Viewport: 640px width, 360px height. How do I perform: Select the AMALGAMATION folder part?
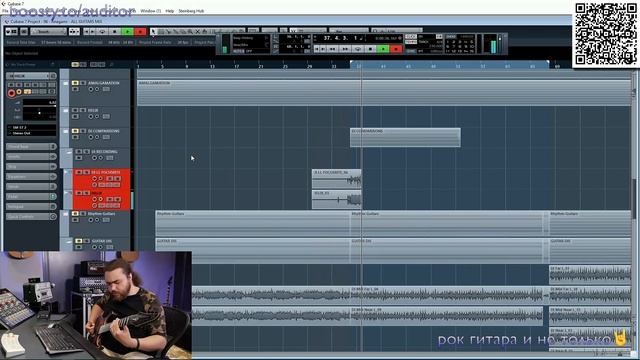[x=384, y=93]
